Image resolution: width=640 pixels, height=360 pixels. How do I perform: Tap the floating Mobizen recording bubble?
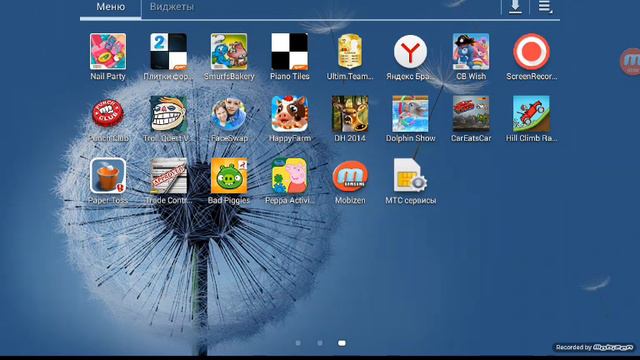pyautogui.click(x=630, y=62)
